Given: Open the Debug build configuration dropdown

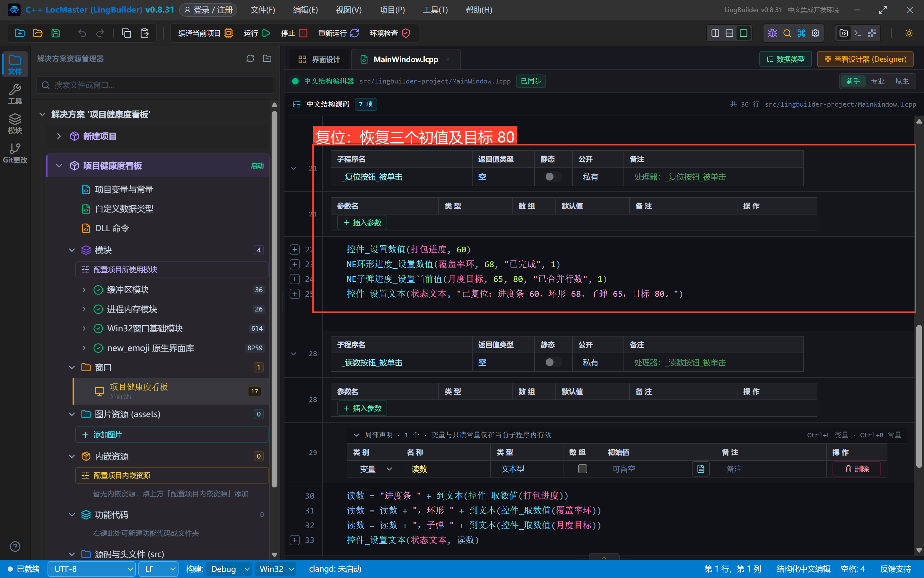Looking at the screenshot, I should 229,569.
